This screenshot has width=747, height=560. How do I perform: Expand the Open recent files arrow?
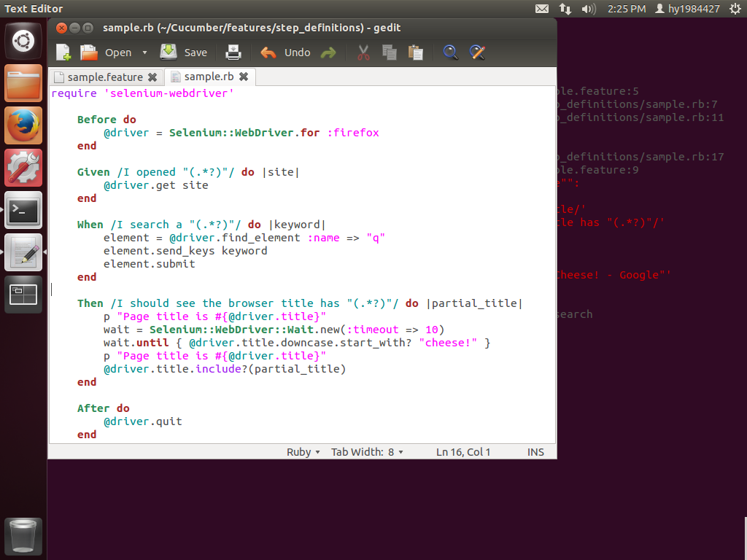(x=144, y=52)
